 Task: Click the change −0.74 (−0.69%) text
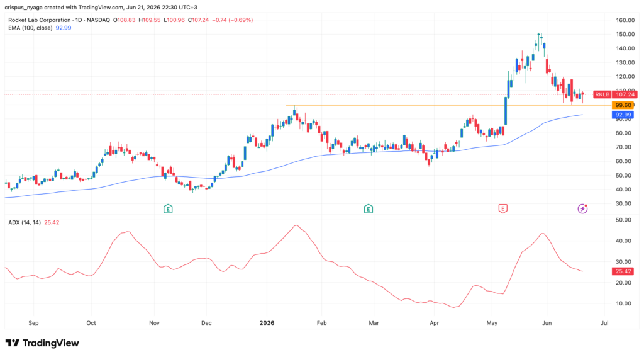pos(233,20)
